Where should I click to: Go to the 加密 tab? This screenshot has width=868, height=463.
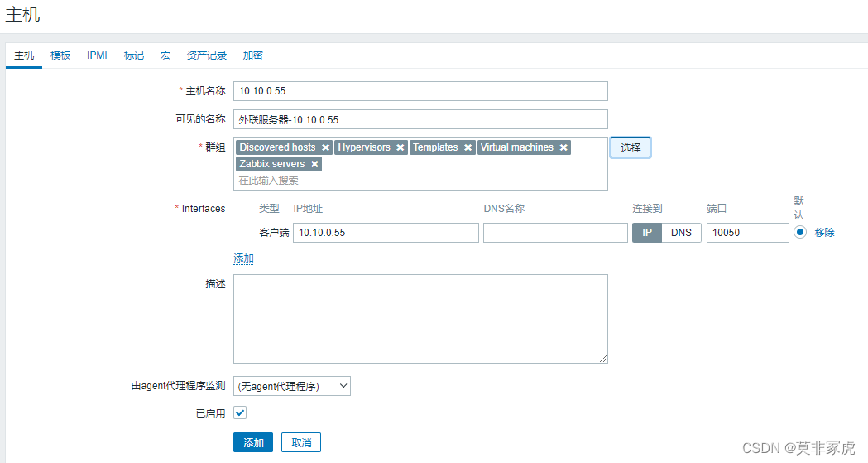pos(253,55)
